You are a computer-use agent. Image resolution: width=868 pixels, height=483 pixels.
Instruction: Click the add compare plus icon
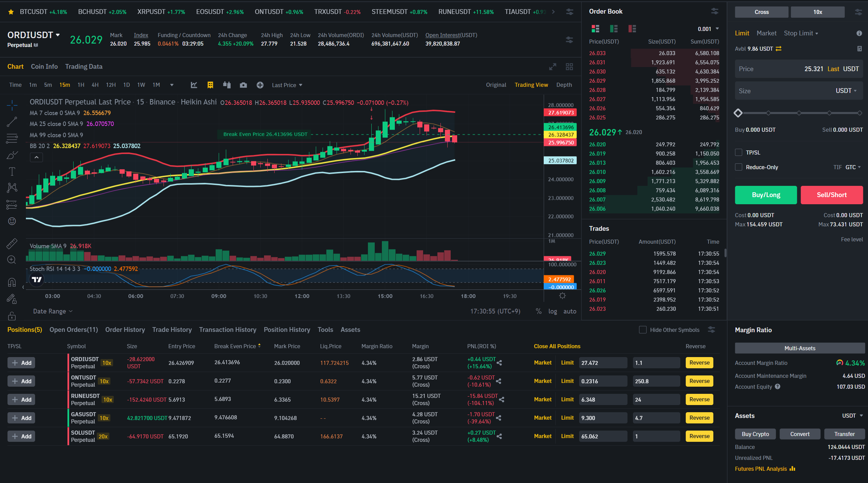coord(260,85)
